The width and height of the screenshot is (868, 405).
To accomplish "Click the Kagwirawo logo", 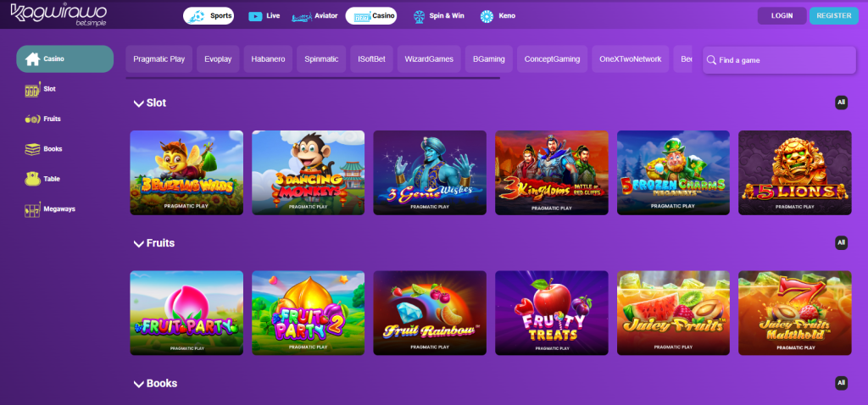I will point(58,14).
